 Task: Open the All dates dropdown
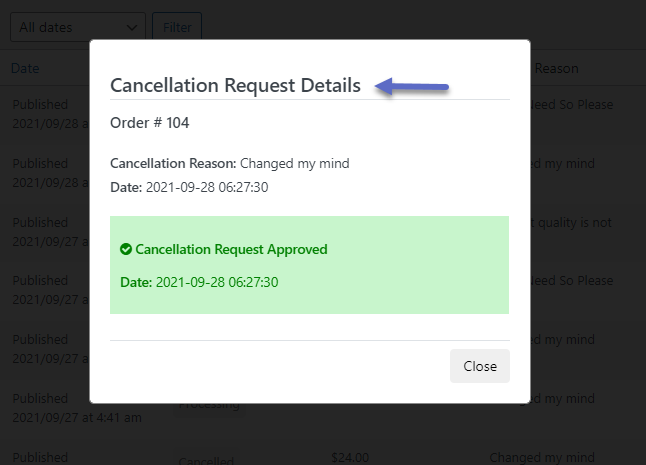[x=78, y=27]
